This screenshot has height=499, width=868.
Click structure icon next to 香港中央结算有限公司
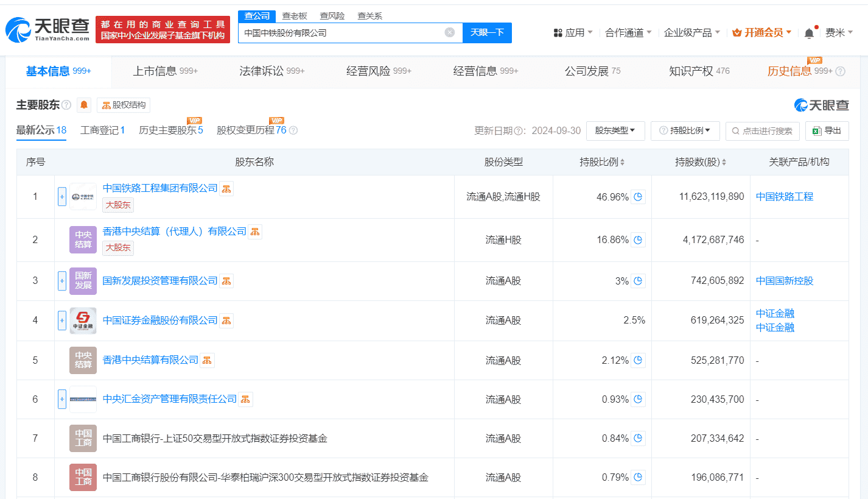[x=208, y=361]
